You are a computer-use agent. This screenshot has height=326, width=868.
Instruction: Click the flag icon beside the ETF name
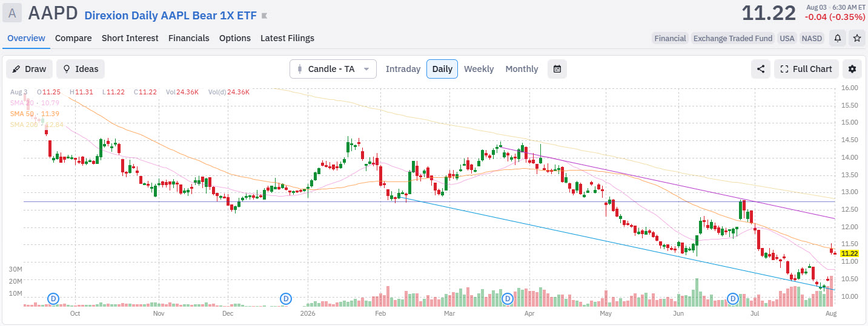[x=263, y=16]
